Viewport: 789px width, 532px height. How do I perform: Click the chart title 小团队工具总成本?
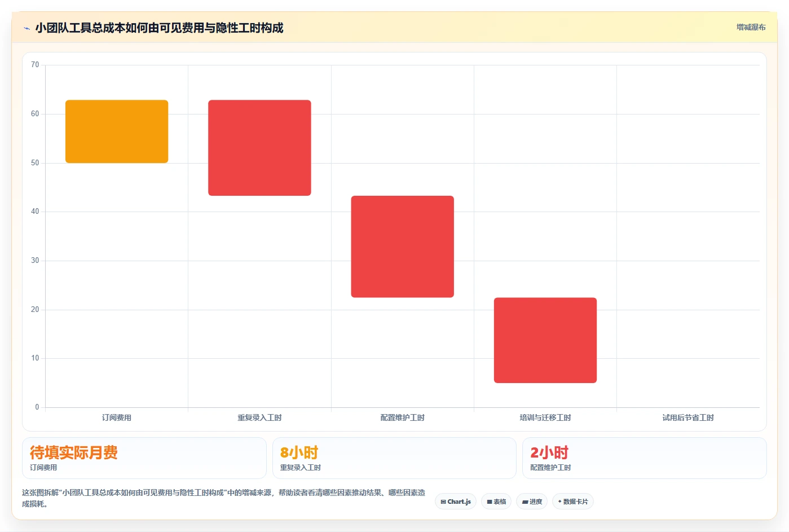click(159, 28)
